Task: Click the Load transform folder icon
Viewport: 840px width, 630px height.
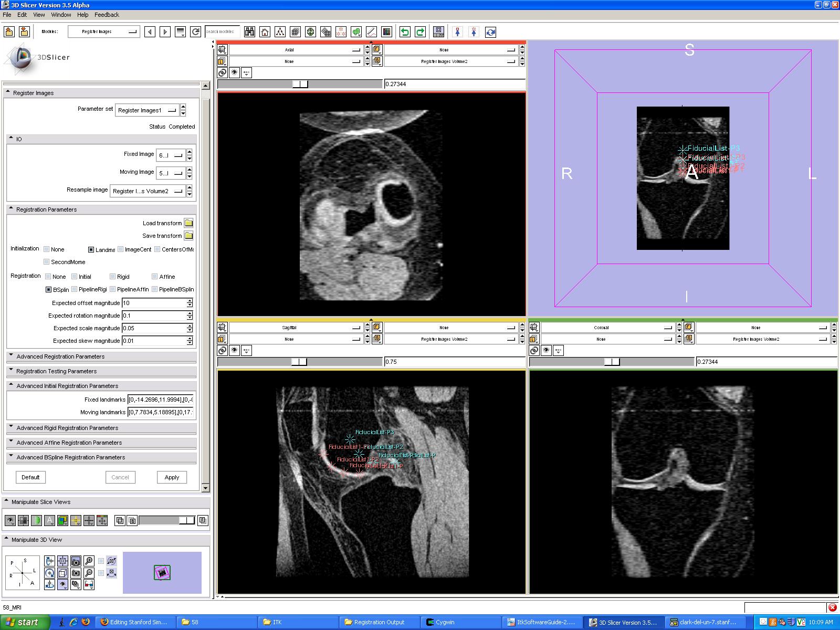Action: pyautogui.click(x=188, y=223)
